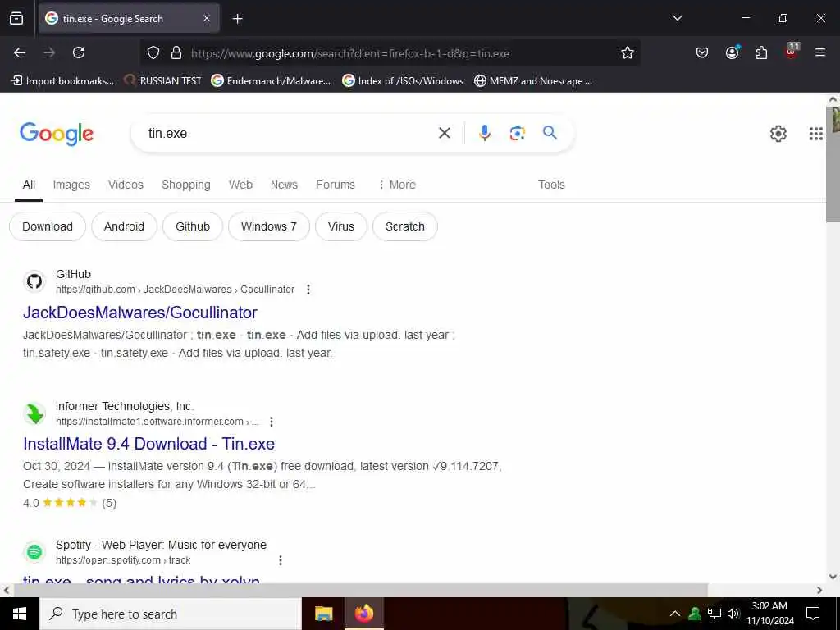Open Firefox application hamburger menu
Image resolution: width=840 pixels, height=630 pixels.
point(820,52)
